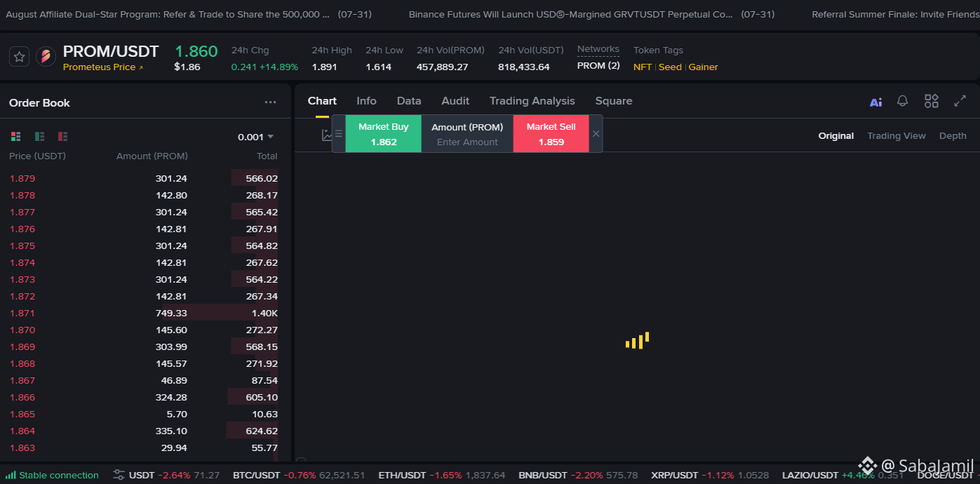Open the Order Book more options menu

[270, 102]
